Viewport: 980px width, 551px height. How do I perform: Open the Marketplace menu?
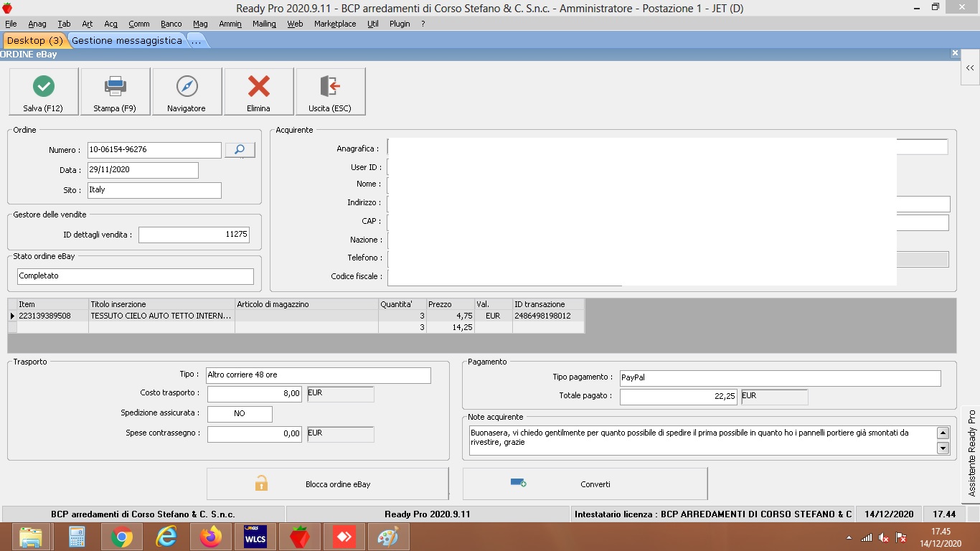click(x=335, y=24)
